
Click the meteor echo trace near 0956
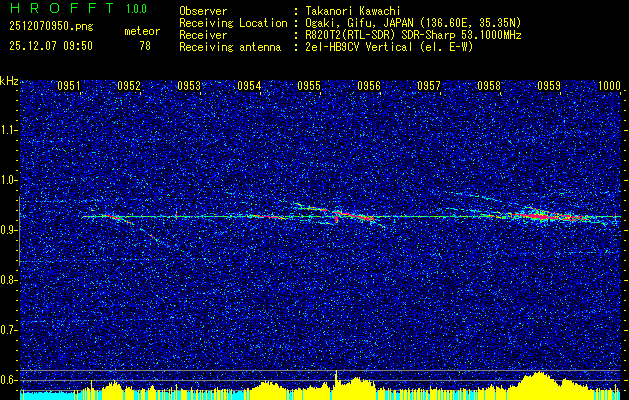pyautogui.click(x=355, y=216)
